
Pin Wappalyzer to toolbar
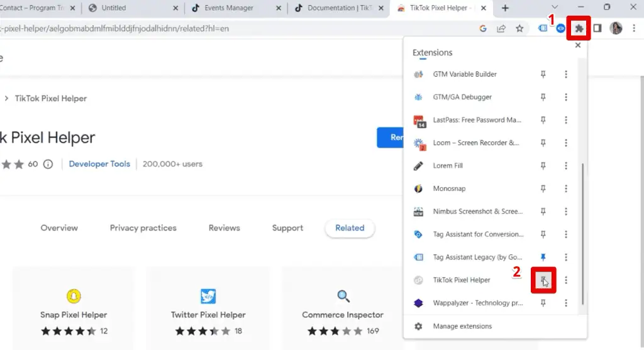tap(543, 304)
